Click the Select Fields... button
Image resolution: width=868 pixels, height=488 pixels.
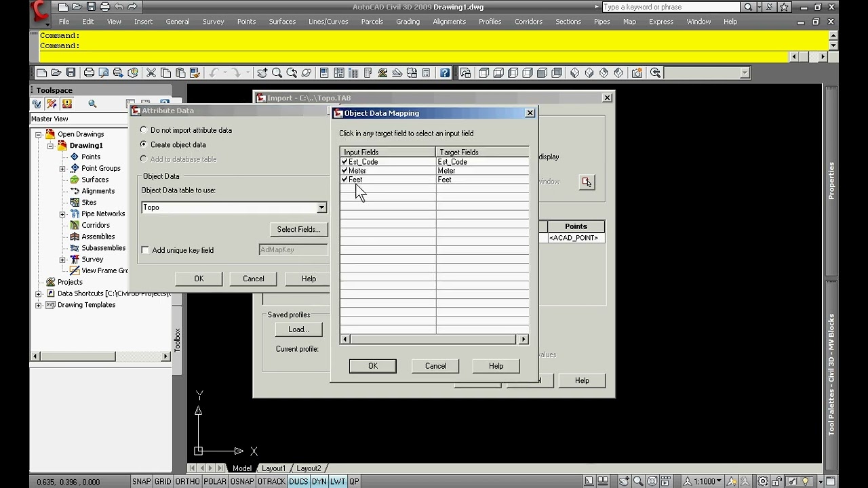click(298, 229)
